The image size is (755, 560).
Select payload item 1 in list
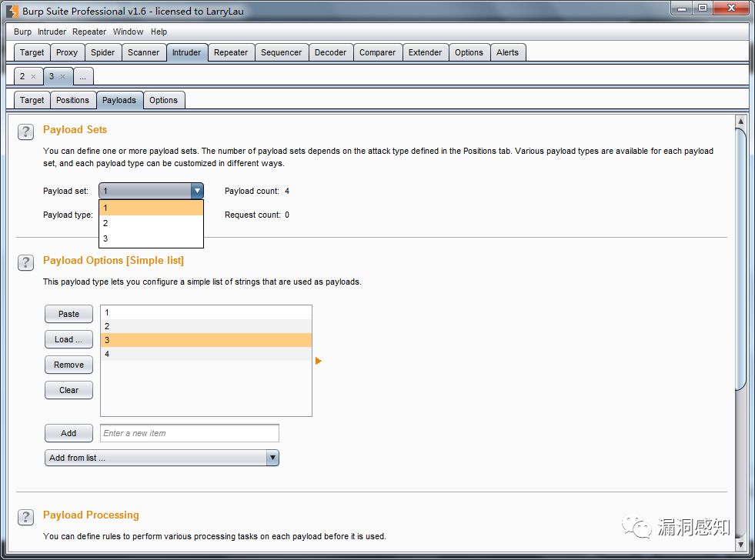click(206, 312)
